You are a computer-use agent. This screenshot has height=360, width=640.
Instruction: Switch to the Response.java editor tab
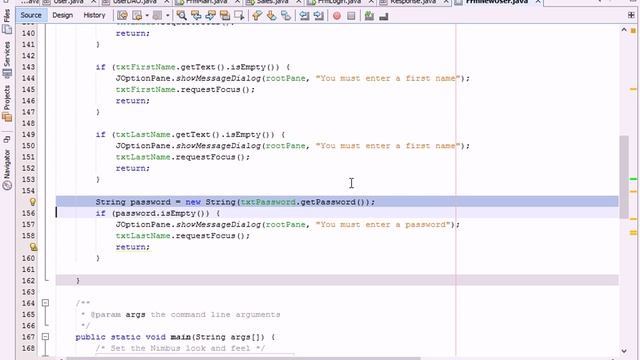tap(413, 2)
